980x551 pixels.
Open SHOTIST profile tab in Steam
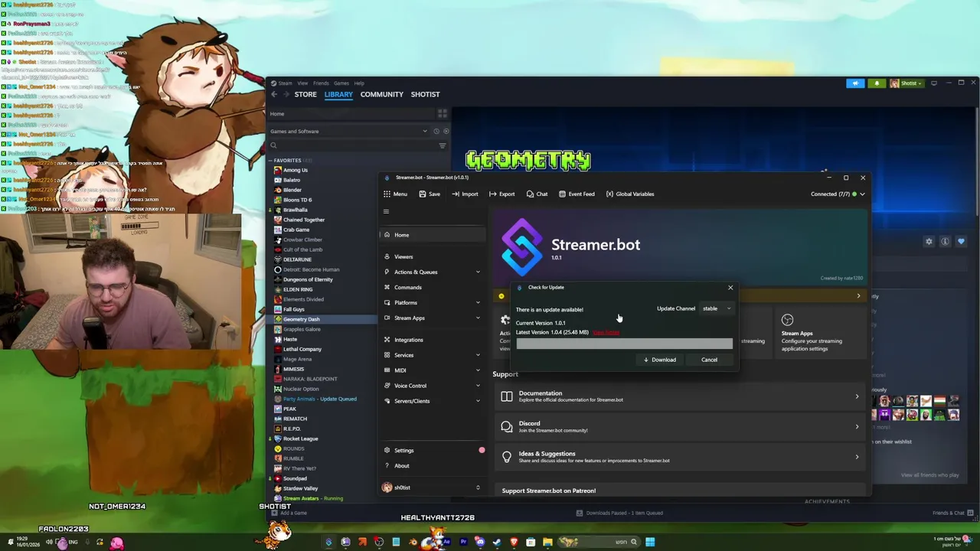pyautogui.click(x=425, y=94)
